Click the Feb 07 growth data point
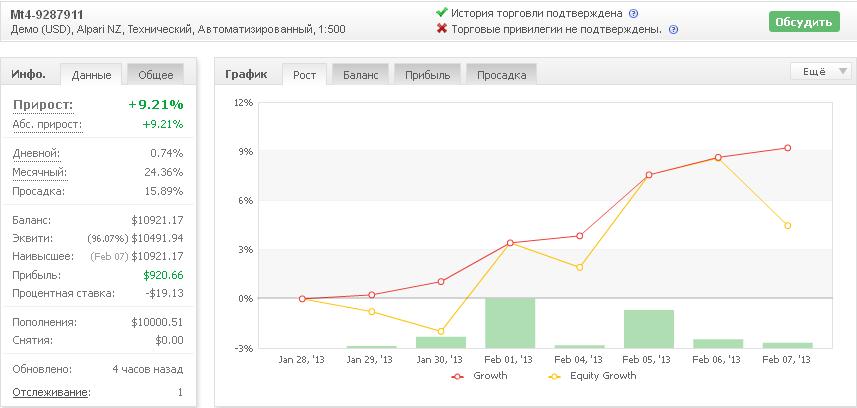Image resolution: width=857 pixels, height=408 pixels. click(x=788, y=148)
